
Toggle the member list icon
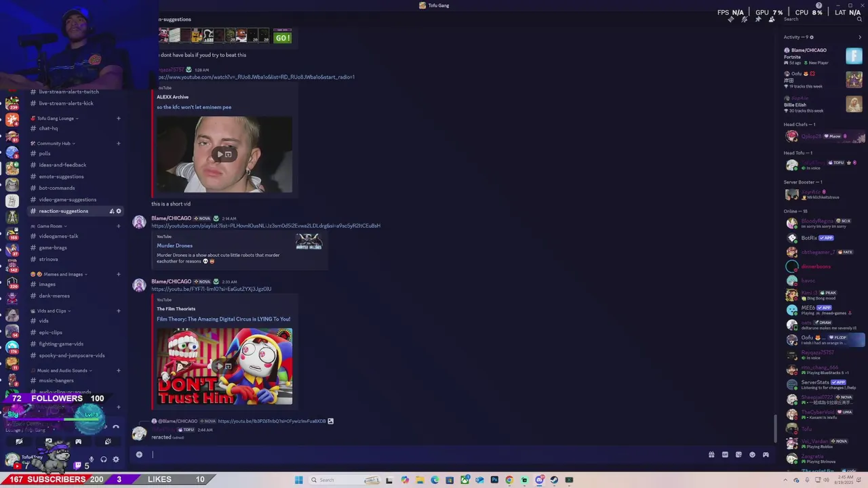[x=771, y=19]
